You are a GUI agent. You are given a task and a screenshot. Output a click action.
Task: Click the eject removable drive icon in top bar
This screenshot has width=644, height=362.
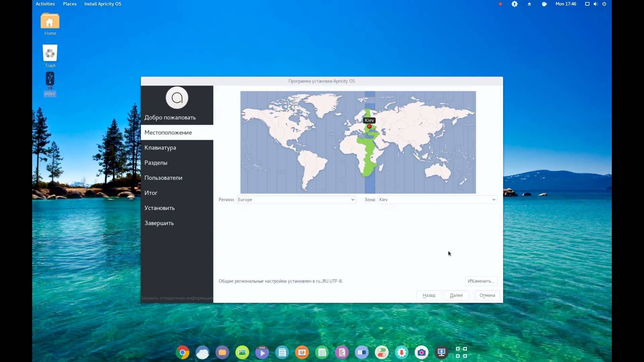coord(529,4)
